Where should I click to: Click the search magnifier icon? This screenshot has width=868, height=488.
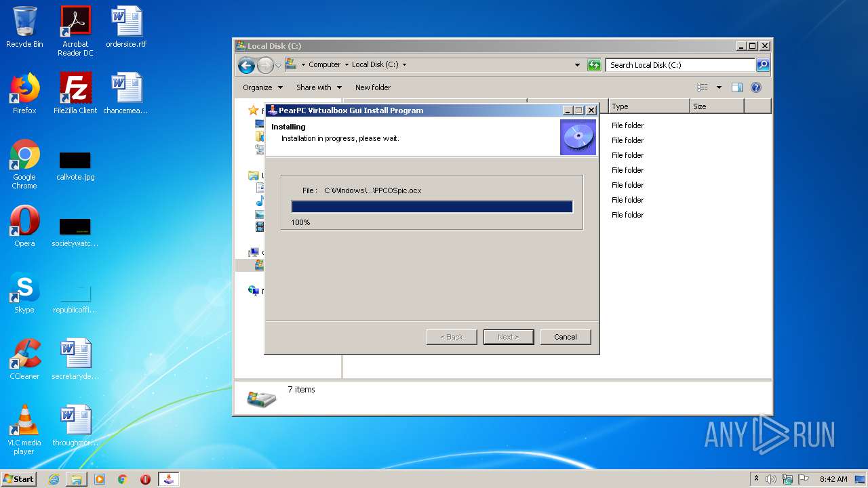coord(763,65)
